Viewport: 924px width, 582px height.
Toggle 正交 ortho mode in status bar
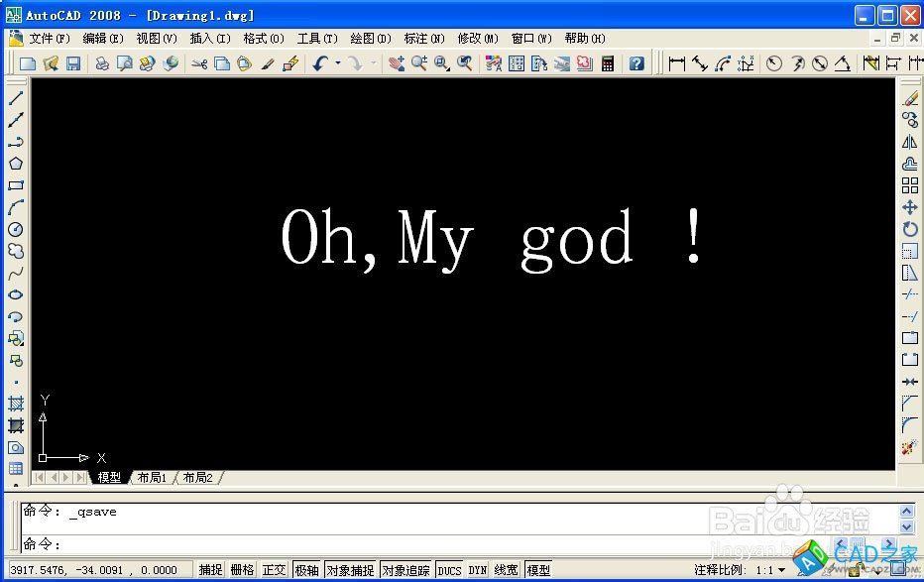[274, 570]
